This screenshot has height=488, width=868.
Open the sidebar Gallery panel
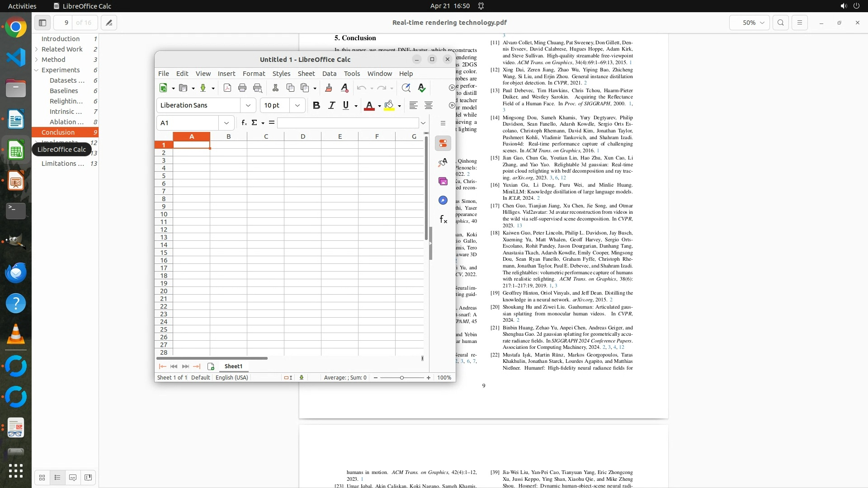[x=443, y=181]
